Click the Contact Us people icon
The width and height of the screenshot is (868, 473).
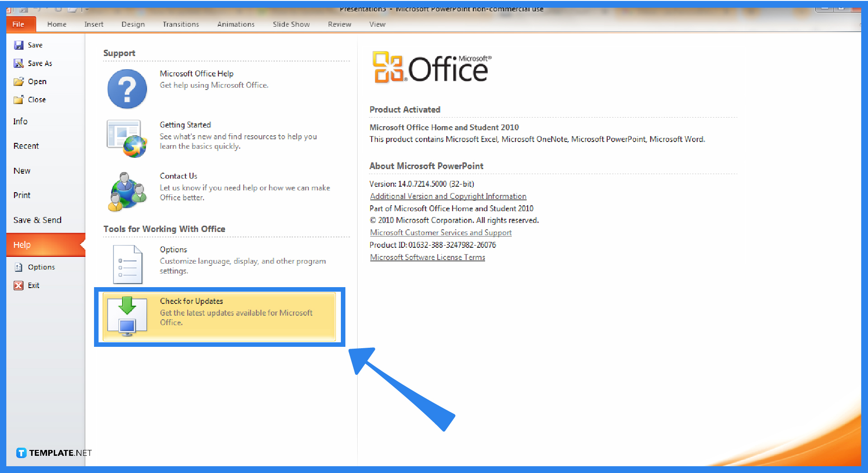pyautogui.click(x=127, y=191)
